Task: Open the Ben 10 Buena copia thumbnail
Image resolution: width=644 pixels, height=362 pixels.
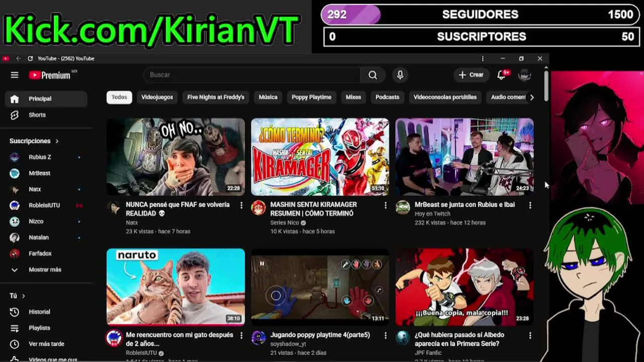Action: tap(464, 287)
